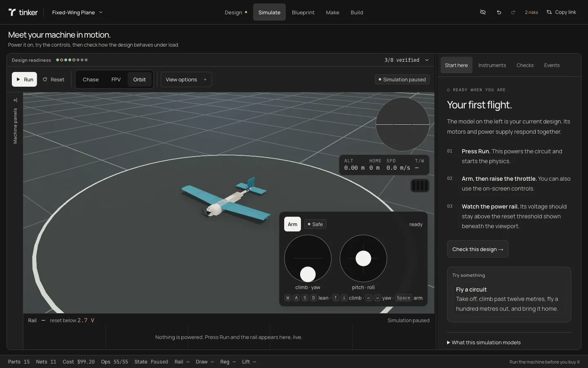Click the State Paused status entry
The width and height of the screenshot is (588, 368).
click(151, 362)
